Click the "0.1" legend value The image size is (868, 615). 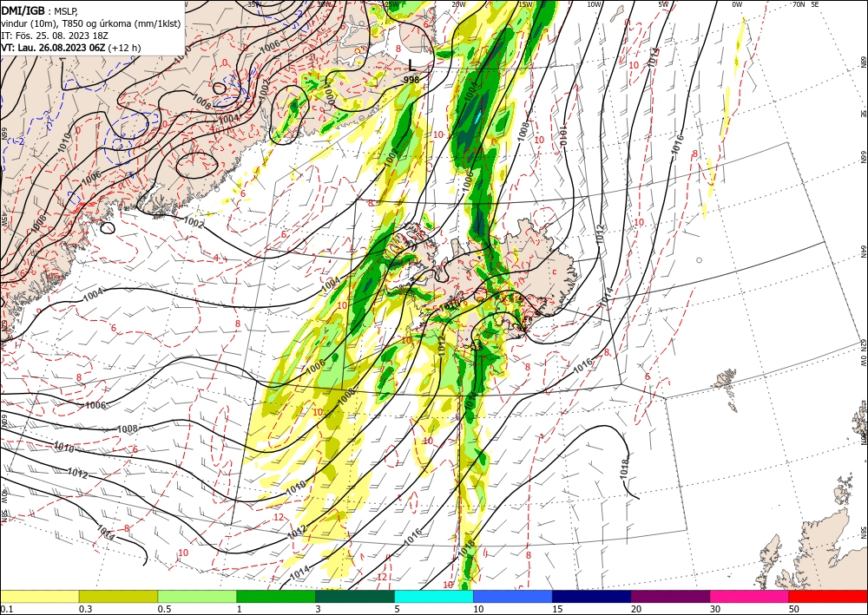point(5,609)
